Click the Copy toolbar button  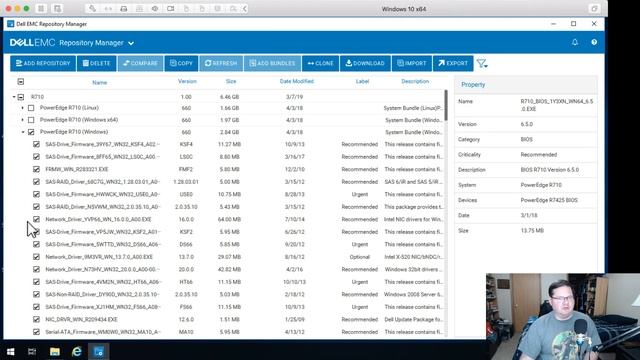[x=181, y=63]
